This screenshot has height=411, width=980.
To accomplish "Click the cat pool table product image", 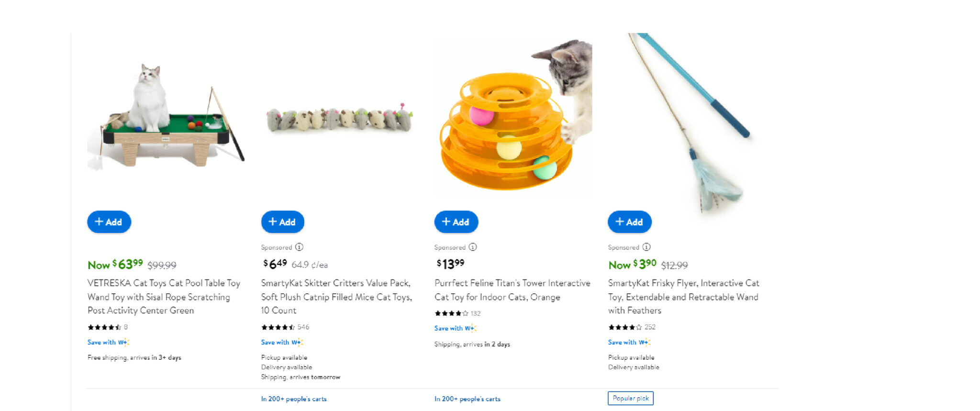I will point(166,116).
